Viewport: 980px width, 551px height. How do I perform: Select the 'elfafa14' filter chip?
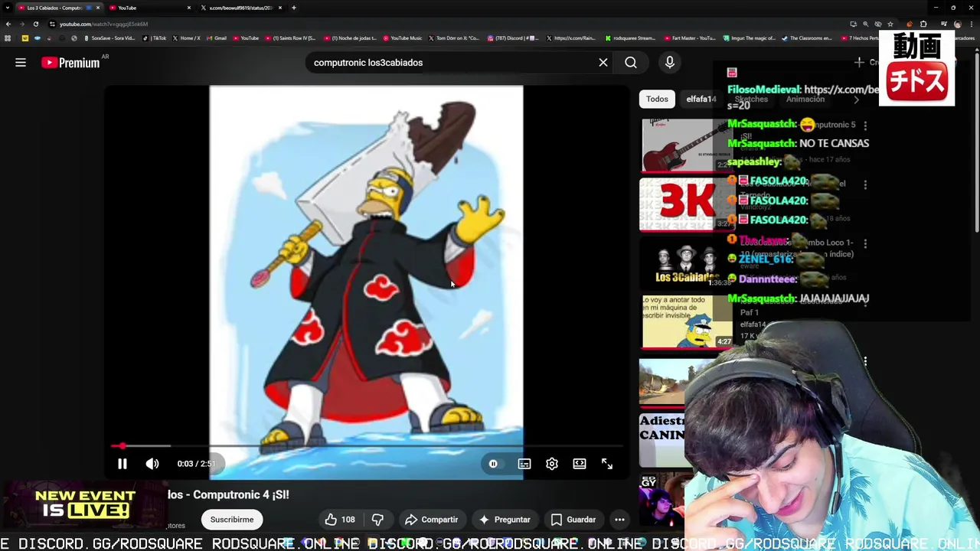point(701,99)
